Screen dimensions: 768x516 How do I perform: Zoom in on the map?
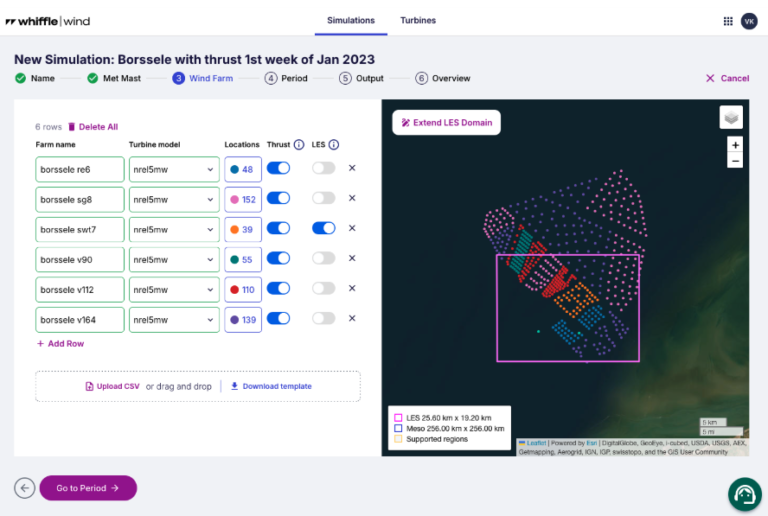pos(735,144)
